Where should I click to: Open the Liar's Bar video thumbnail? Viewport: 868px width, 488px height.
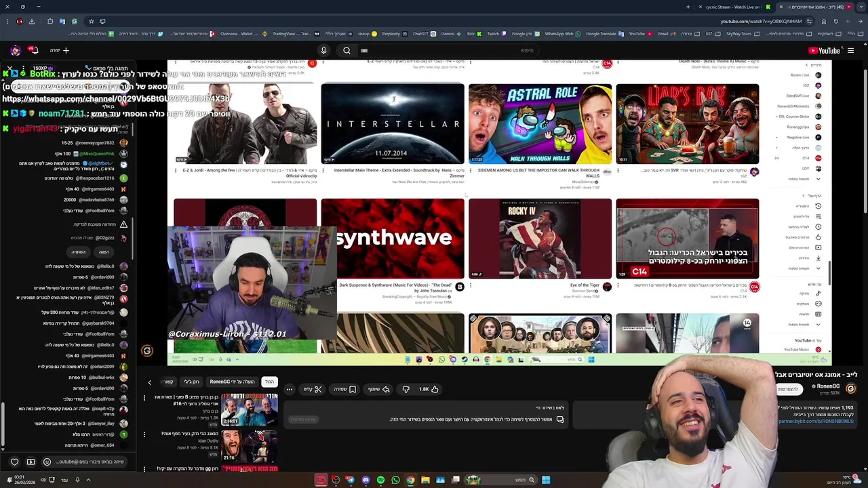688,124
